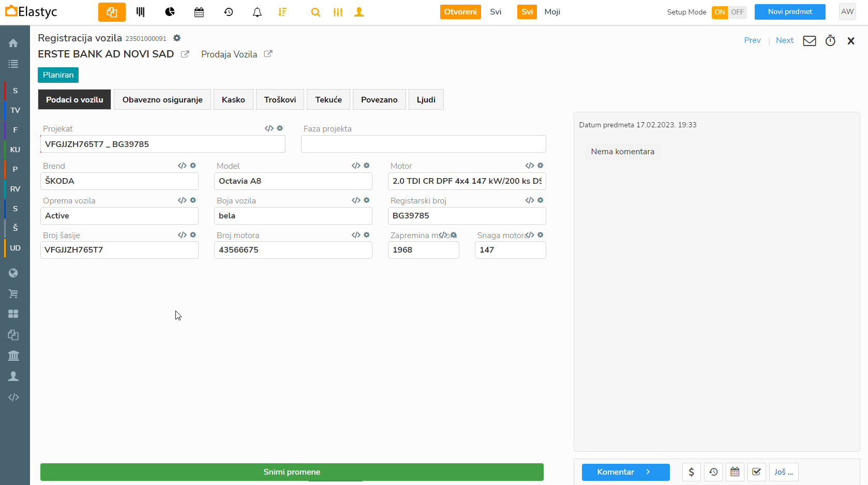Viewport: 868px width, 485px height.
Task: Click the envelope mail icon
Action: tap(809, 41)
